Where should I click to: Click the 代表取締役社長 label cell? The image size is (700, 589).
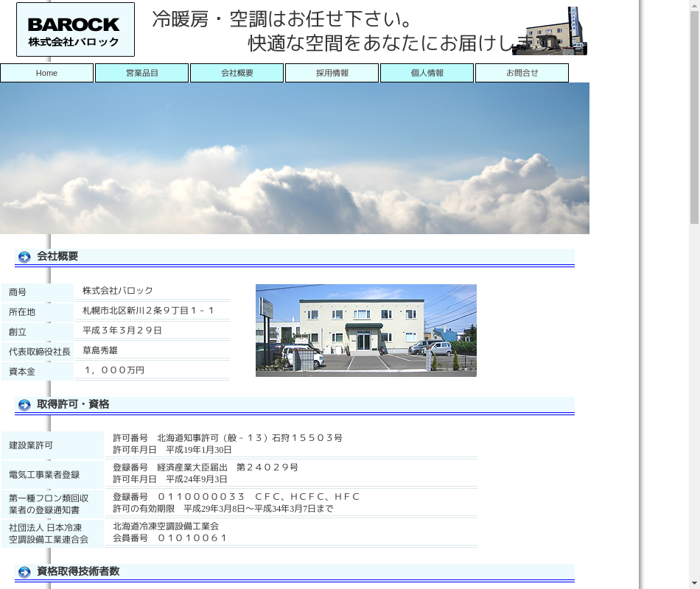40,352
